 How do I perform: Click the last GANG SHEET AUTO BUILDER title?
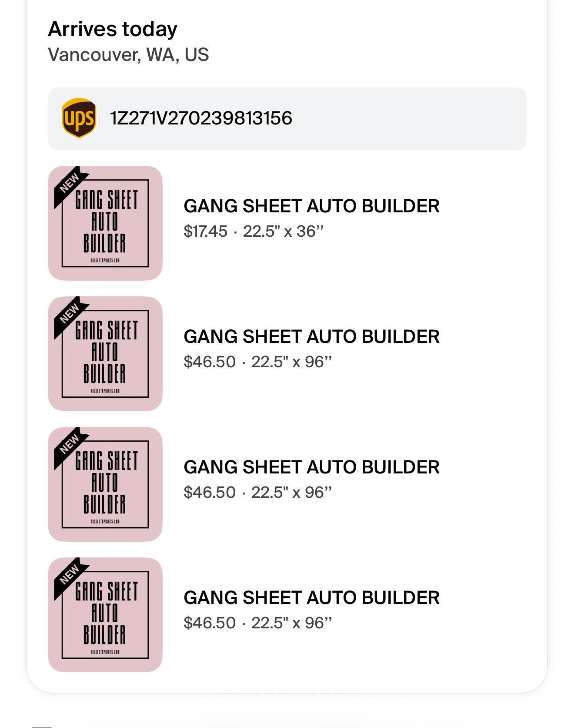coord(311,598)
